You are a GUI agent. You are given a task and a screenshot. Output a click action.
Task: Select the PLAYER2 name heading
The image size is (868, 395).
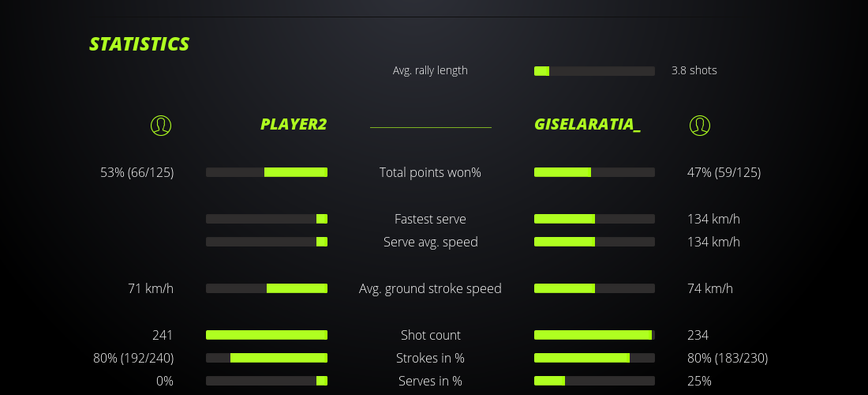(294, 124)
